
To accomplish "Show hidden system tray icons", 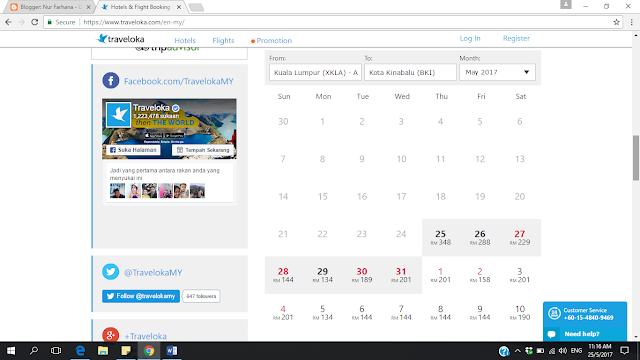I will click(x=518, y=351).
